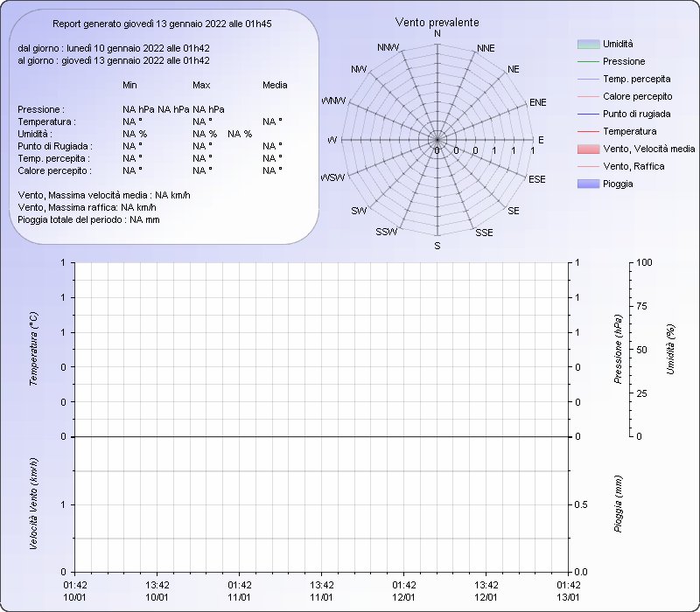
Task: Click the SE compass label
Action: [x=514, y=211]
